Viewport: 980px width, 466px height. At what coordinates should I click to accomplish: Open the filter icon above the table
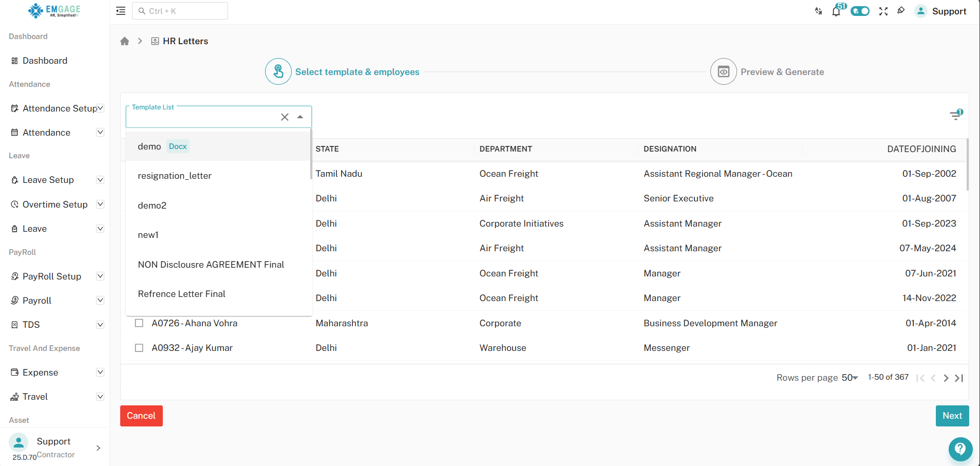[955, 115]
